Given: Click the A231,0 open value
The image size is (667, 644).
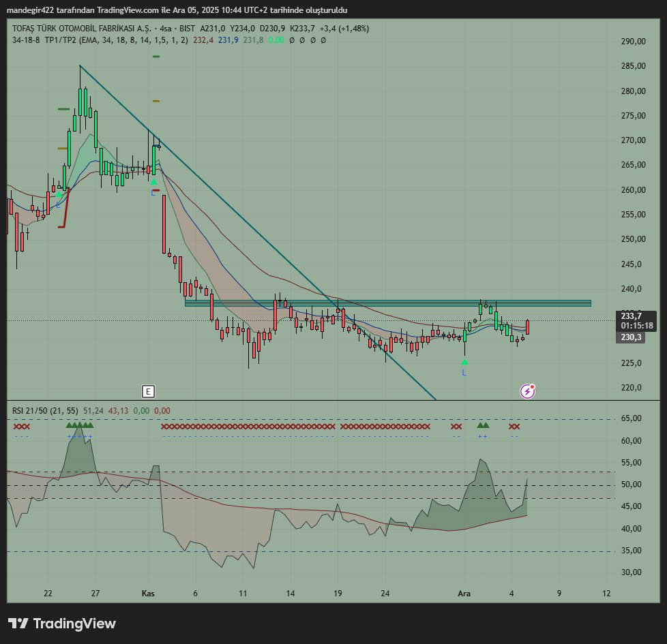Looking at the screenshot, I should [x=213, y=29].
